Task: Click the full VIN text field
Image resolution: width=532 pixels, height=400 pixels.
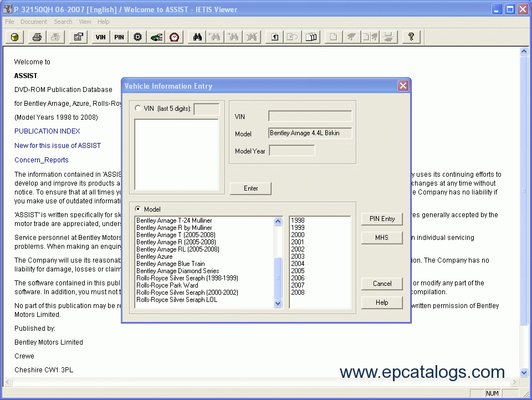Action: point(310,116)
